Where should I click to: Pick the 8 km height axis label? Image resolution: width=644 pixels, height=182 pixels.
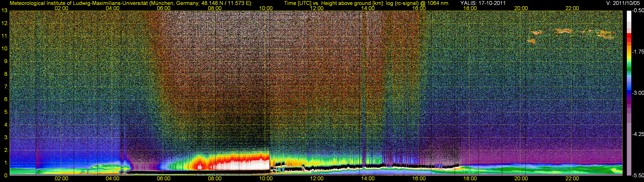(6, 74)
